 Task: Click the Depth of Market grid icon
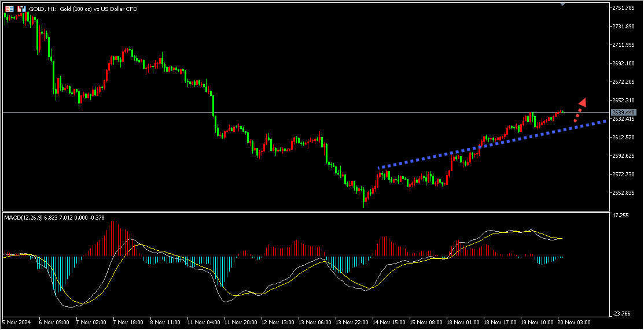(9, 9)
